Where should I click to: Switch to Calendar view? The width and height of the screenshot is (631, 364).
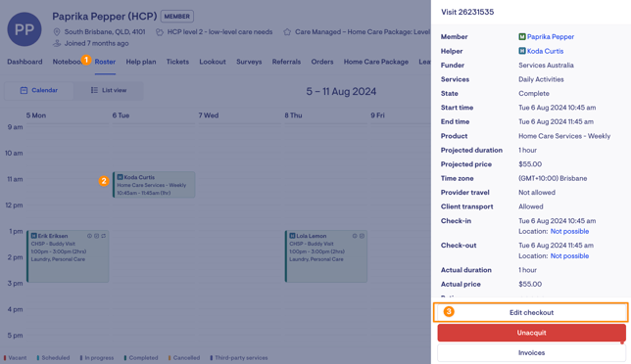(39, 90)
